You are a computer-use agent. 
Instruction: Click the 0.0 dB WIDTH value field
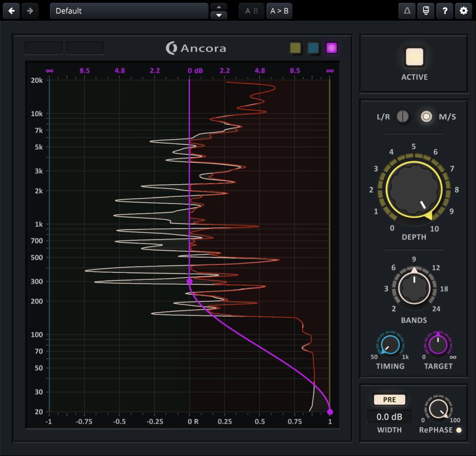tap(389, 417)
